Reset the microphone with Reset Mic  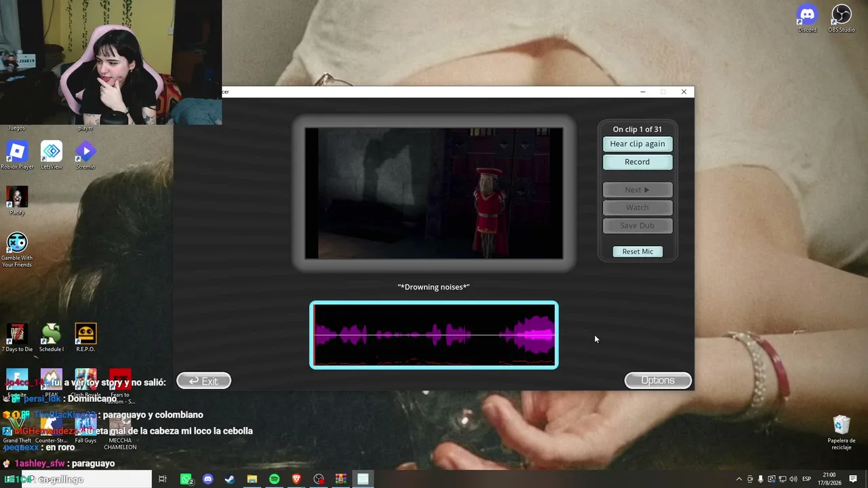[637, 251]
